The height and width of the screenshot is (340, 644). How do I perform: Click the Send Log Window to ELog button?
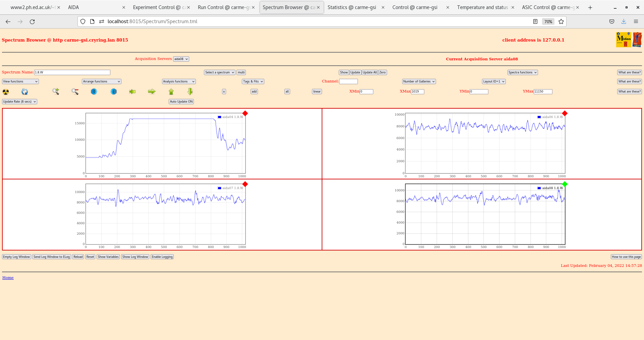52,257
